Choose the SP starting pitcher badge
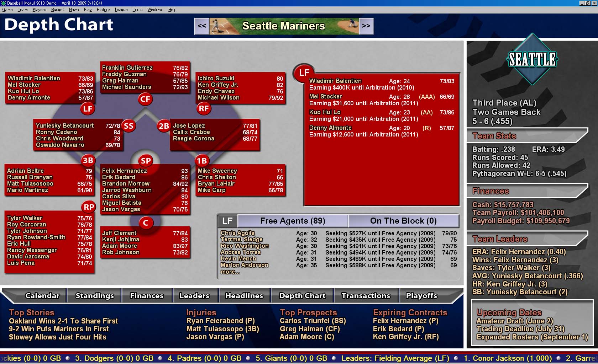 146,161
